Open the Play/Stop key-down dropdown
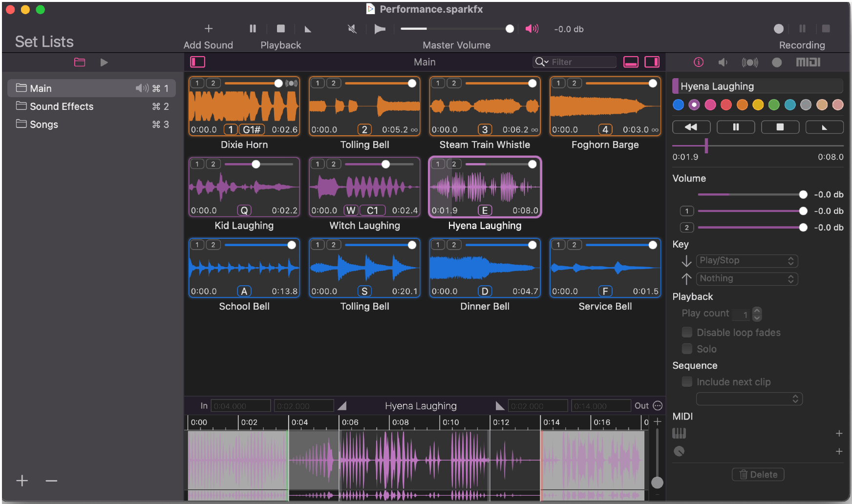Screen dimensions: 852x504 click(x=747, y=260)
